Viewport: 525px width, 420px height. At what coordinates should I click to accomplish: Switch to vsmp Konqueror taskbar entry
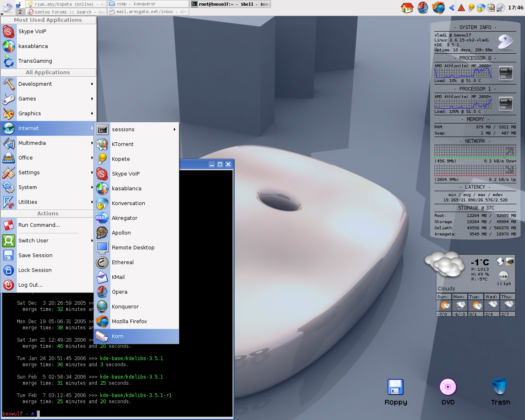coord(148,4)
